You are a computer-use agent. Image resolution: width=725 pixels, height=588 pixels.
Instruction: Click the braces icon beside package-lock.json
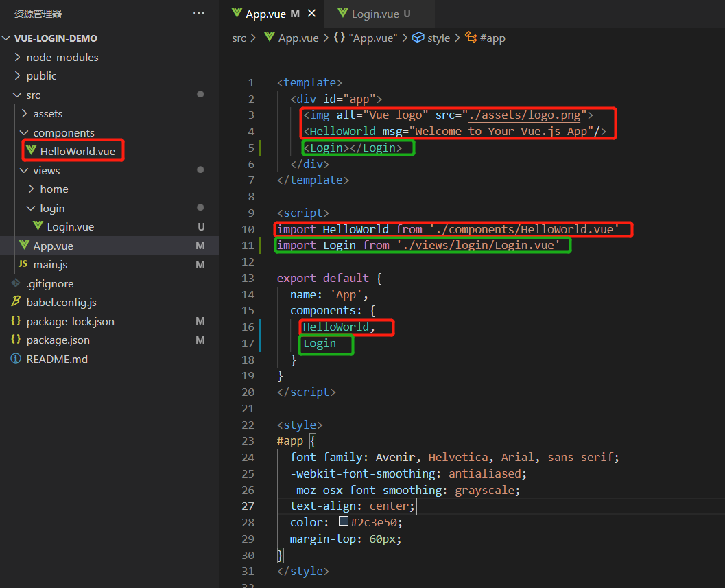16,320
